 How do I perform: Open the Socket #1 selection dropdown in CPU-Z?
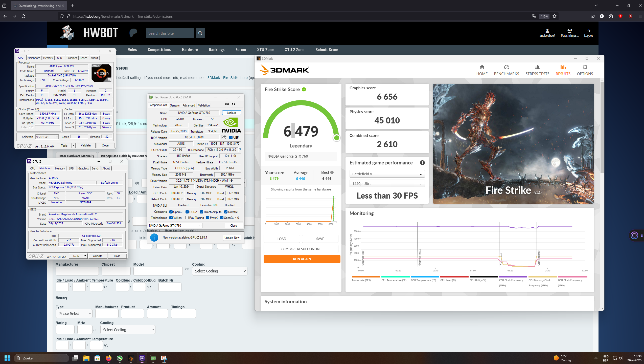[47, 137]
